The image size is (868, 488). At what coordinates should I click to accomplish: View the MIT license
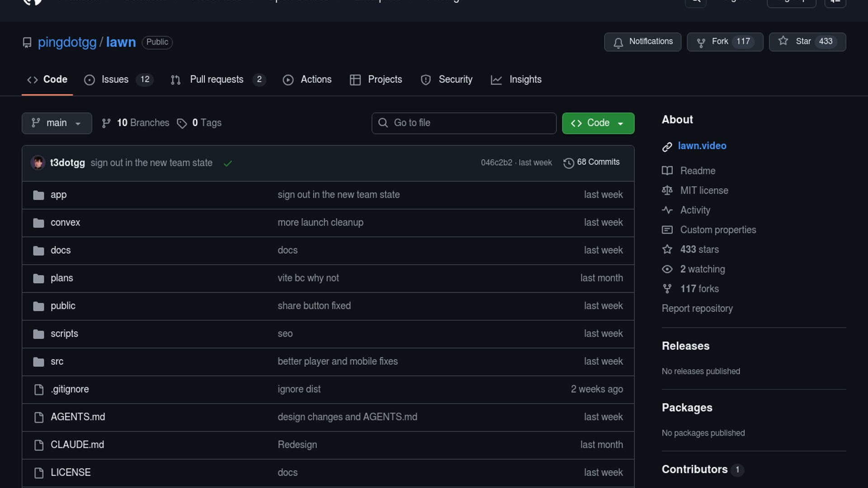click(x=704, y=190)
